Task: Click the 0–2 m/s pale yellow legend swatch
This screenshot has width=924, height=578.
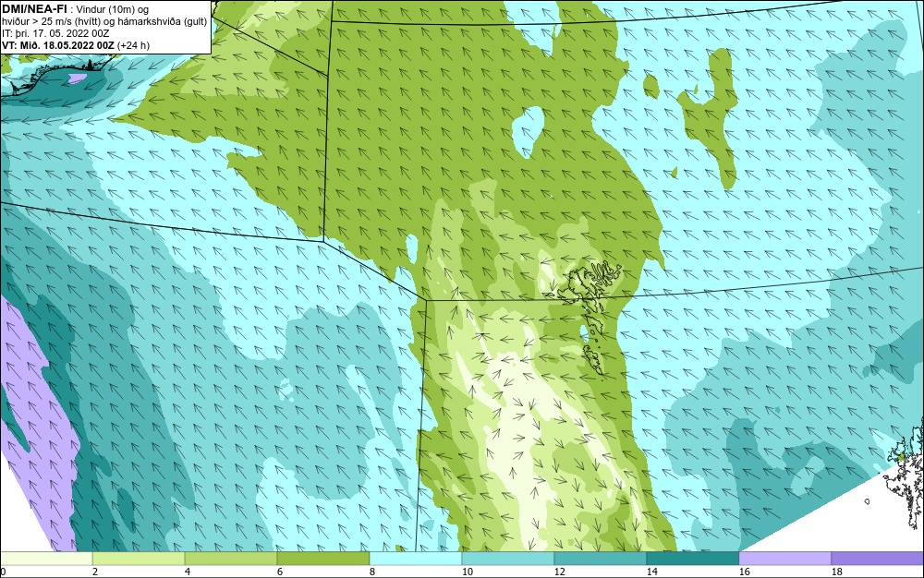Action: tap(46, 559)
